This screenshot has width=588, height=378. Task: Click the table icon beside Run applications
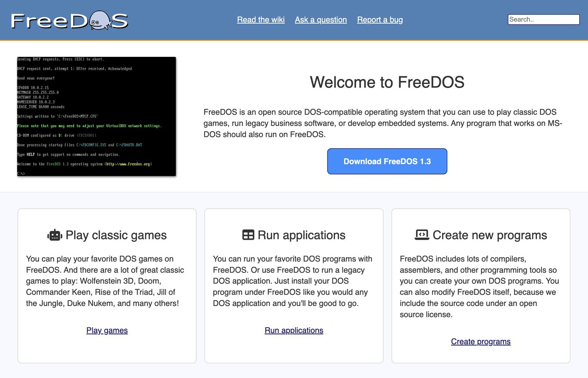point(248,235)
